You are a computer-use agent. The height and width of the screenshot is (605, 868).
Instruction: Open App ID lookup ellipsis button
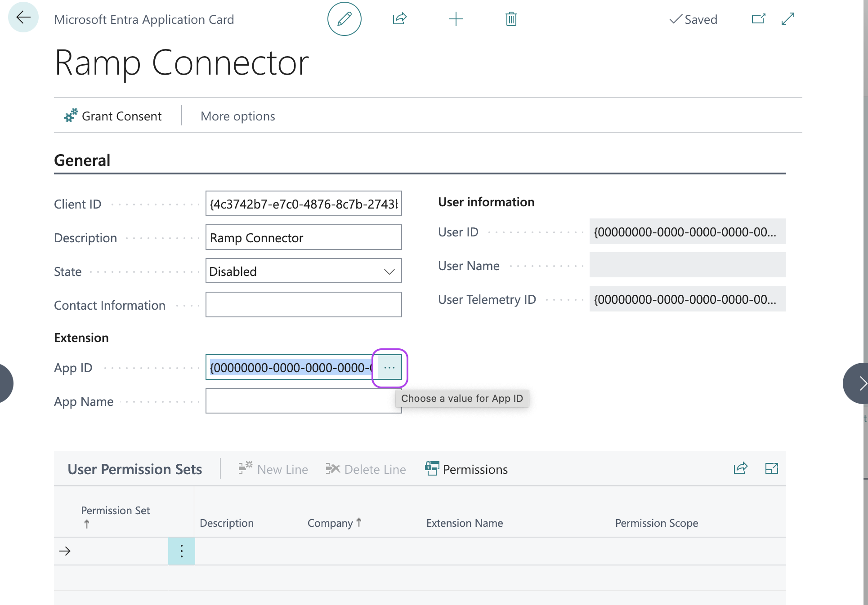pos(389,367)
